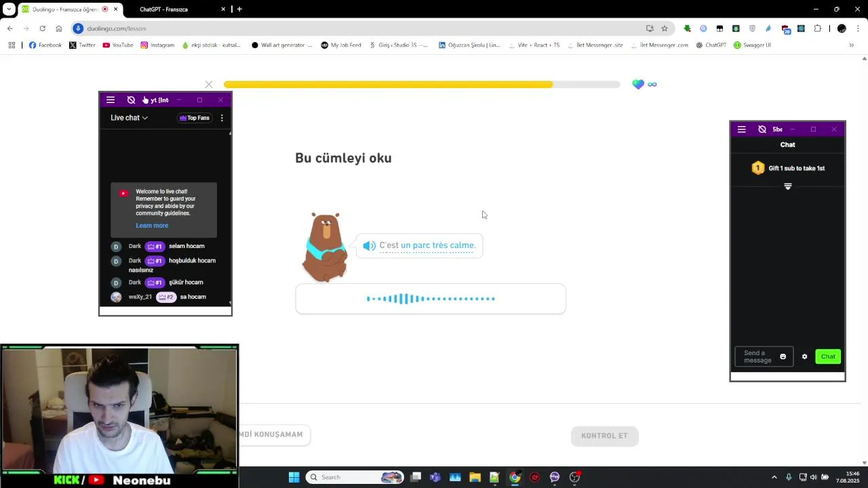Screen dimensions: 868x488
Task: Click the Send a message input field
Action: pos(764,357)
